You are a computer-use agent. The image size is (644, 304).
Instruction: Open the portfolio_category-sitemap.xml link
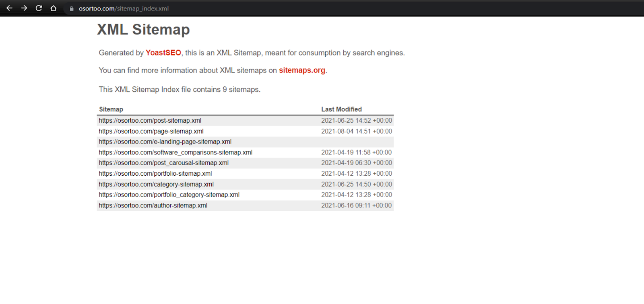pos(169,195)
